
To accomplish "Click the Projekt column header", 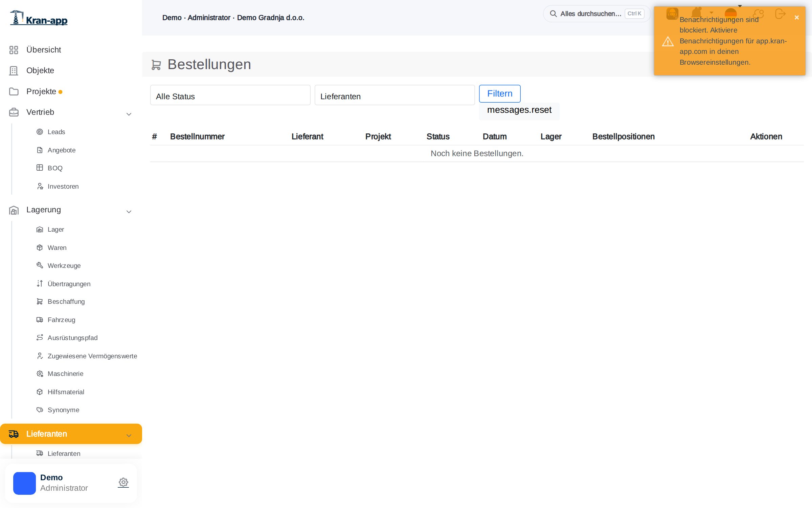I will tap(378, 136).
